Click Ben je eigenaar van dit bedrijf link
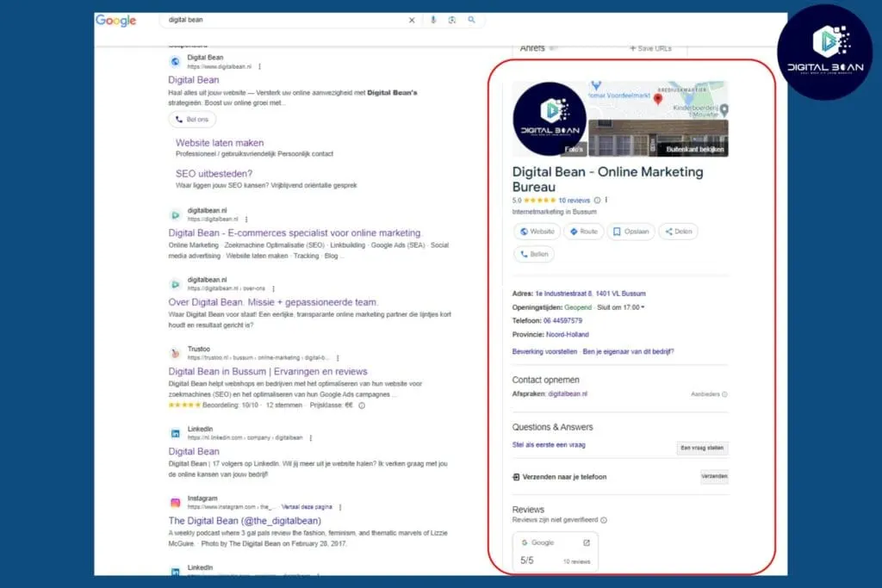Image resolution: width=882 pixels, height=588 pixels. [628, 351]
